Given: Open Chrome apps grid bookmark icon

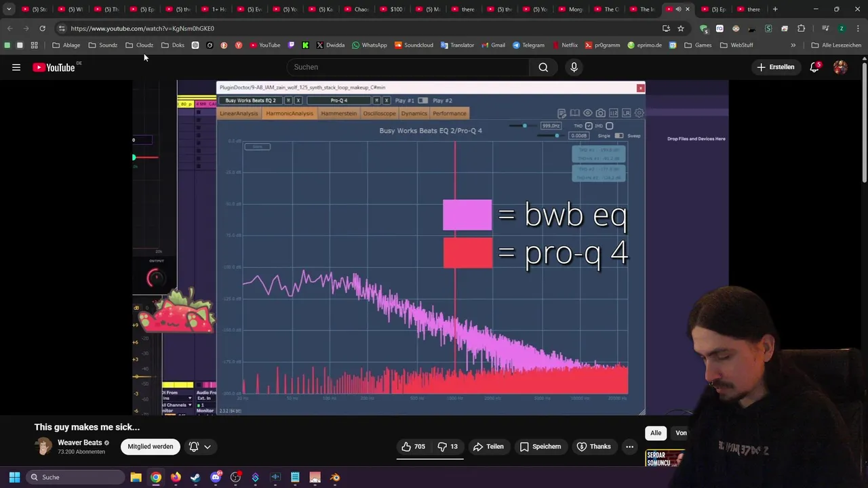Looking at the screenshot, I should [x=34, y=45].
